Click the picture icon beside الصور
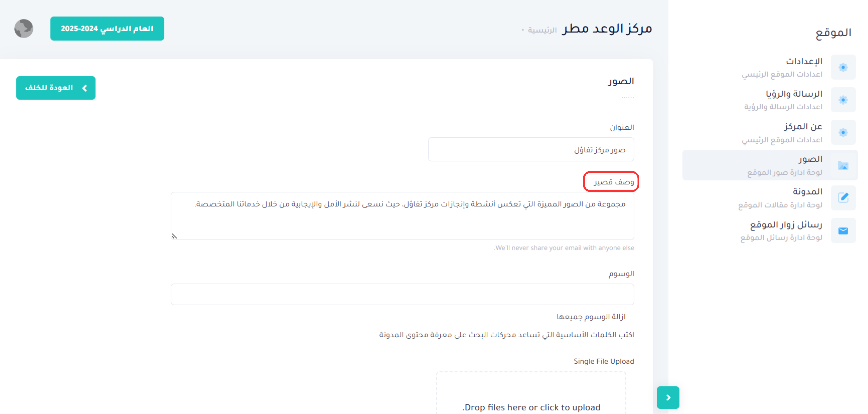Viewport: 868px width, 414px height. tap(843, 165)
